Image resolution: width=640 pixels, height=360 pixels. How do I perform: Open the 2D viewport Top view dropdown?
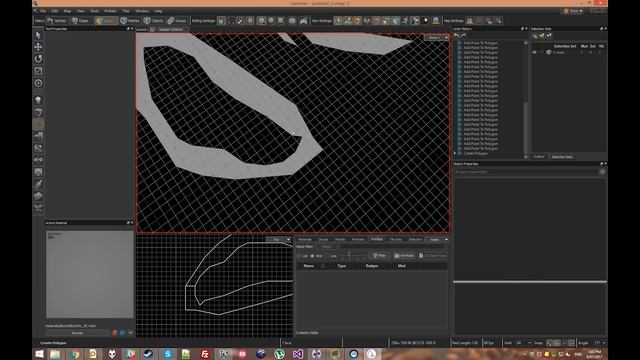278,240
